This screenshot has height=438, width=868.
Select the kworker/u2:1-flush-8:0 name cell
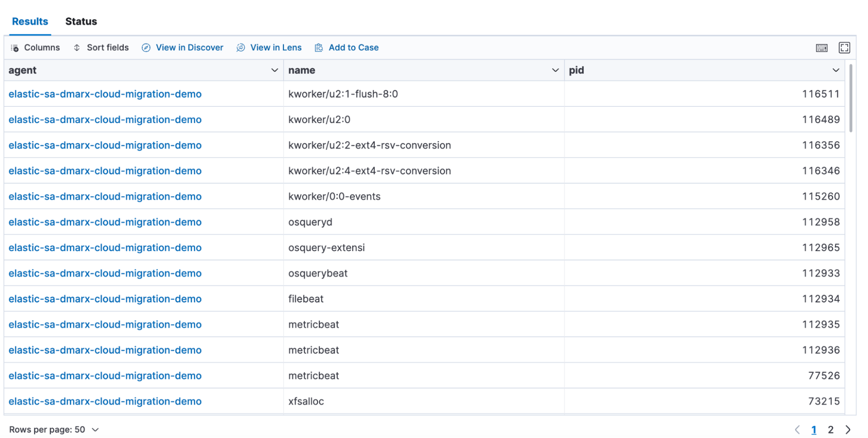tap(424, 94)
